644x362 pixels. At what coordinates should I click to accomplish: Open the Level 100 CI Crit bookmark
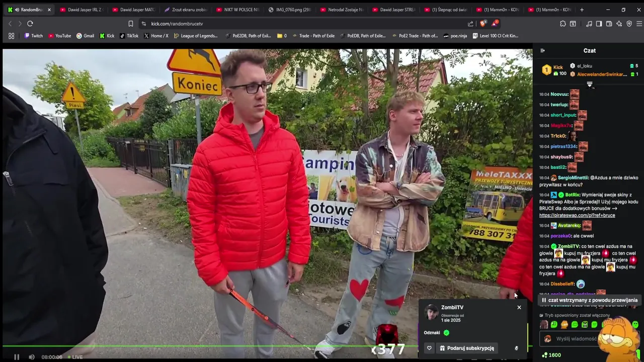tap(495, 36)
